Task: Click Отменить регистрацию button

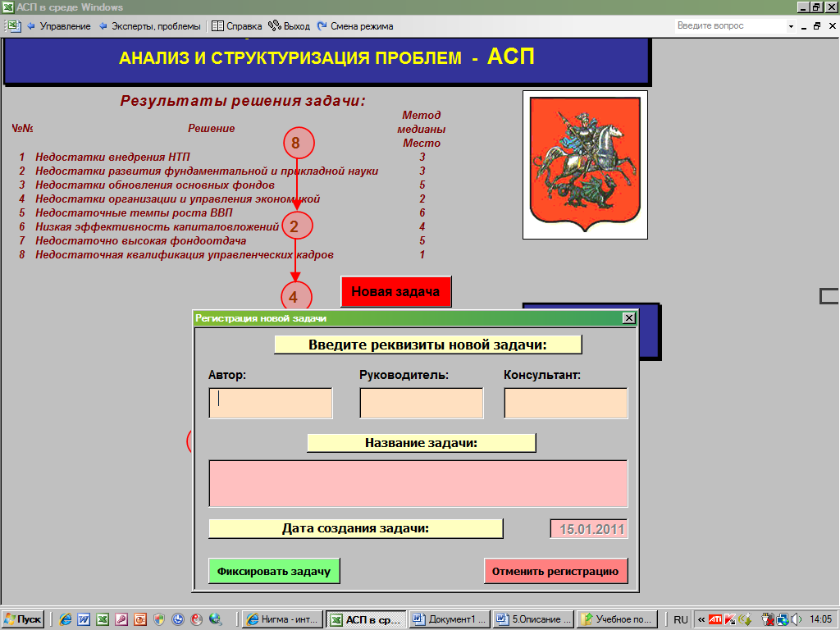Action: (x=555, y=571)
